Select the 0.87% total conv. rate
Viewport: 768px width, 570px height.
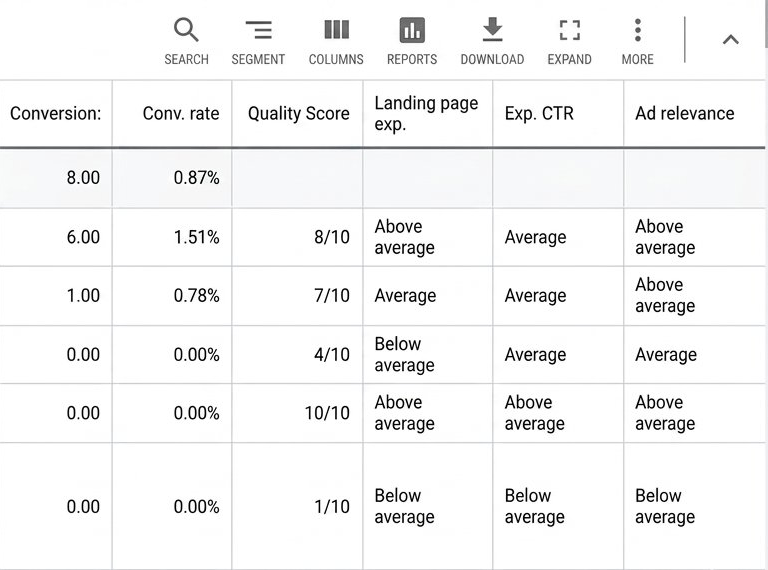point(196,177)
